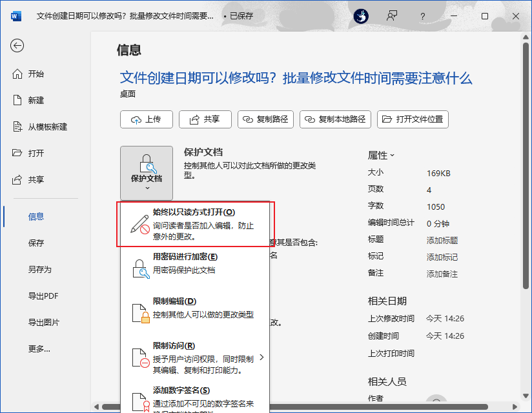Viewport: 532px width, 413px height.
Task: Select 始终以只读方式打开 from the menu
Action: [x=194, y=221]
